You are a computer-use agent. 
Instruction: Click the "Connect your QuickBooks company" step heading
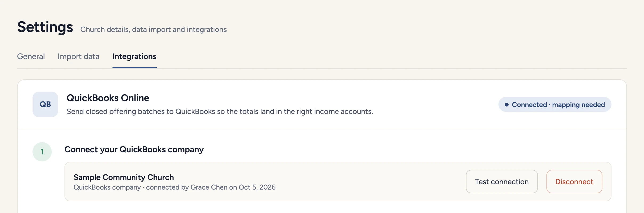click(x=134, y=149)
